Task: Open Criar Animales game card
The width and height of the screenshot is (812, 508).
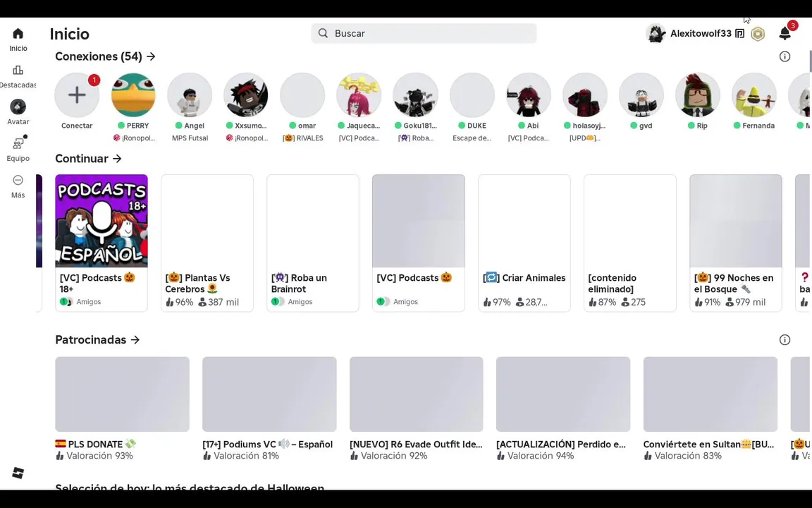Action: pos(524,243)
